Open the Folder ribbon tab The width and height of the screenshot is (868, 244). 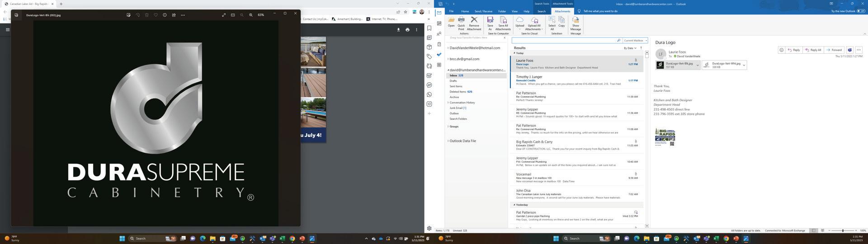click(502, 11)
